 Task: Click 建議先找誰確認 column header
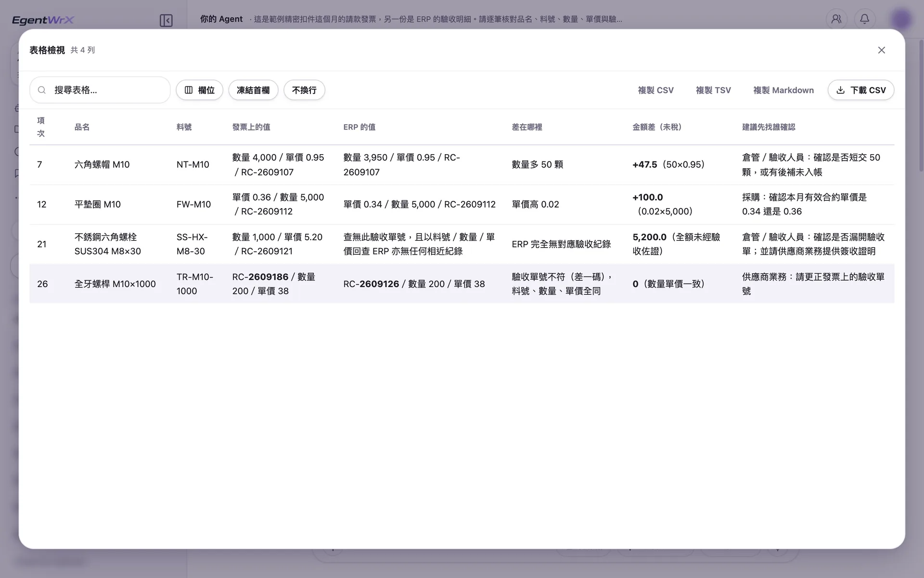tap(769, 127)
